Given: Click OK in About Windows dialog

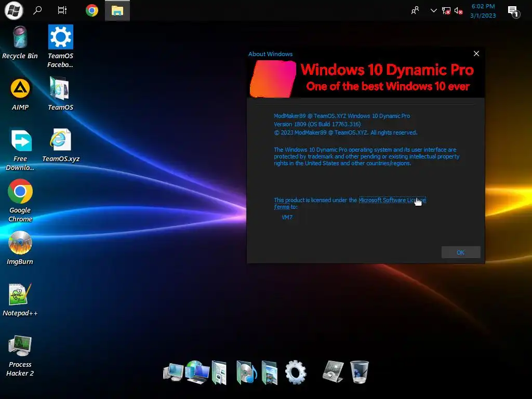Looking at the screenshot, I should click(460, 252).
